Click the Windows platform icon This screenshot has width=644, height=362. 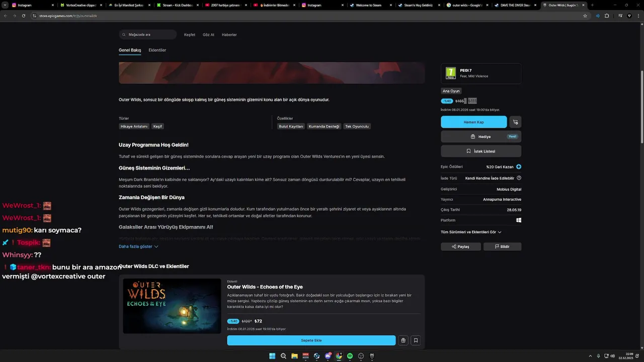coord(519,220)
